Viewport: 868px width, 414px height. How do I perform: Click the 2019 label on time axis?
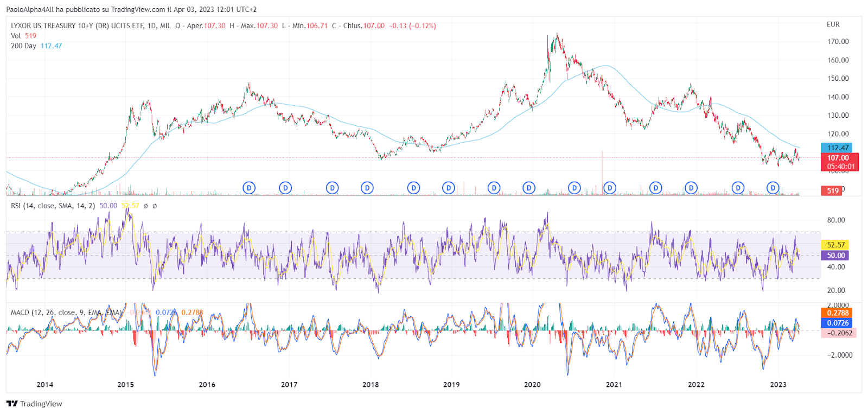tap(451, 385)
